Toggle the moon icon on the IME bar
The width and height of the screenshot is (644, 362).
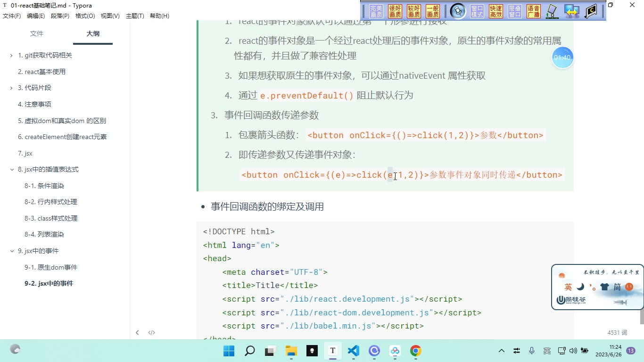pos(580,287)
